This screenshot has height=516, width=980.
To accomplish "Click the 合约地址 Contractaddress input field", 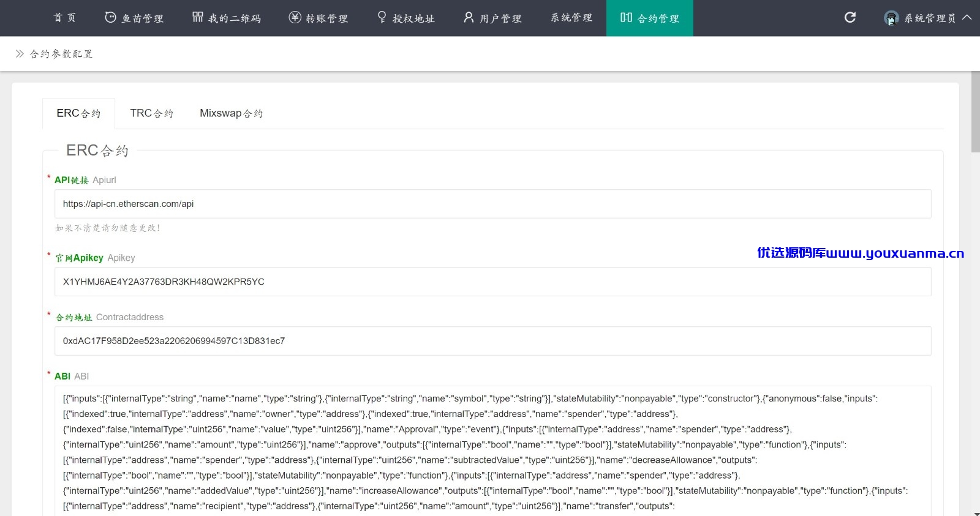I will coord(493,341).
